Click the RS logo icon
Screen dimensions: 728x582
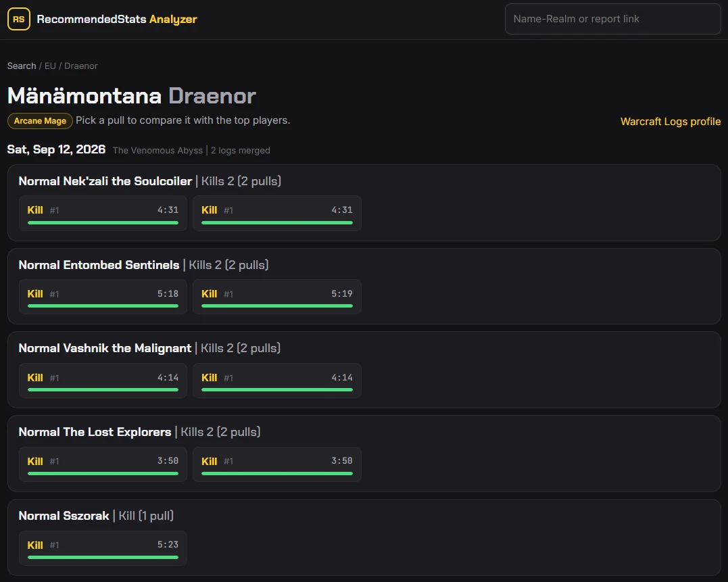point(19,19)
